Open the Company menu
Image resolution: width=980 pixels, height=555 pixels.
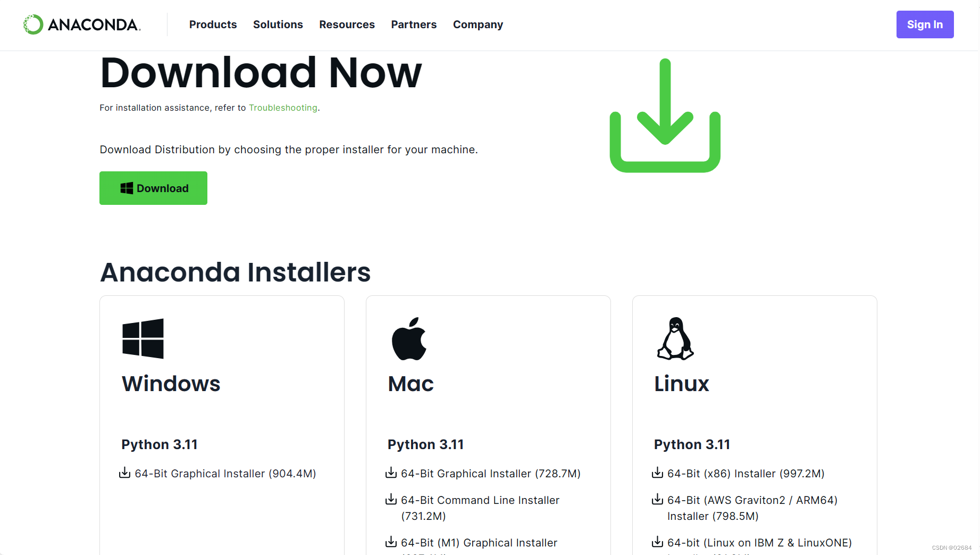[478, 24]
